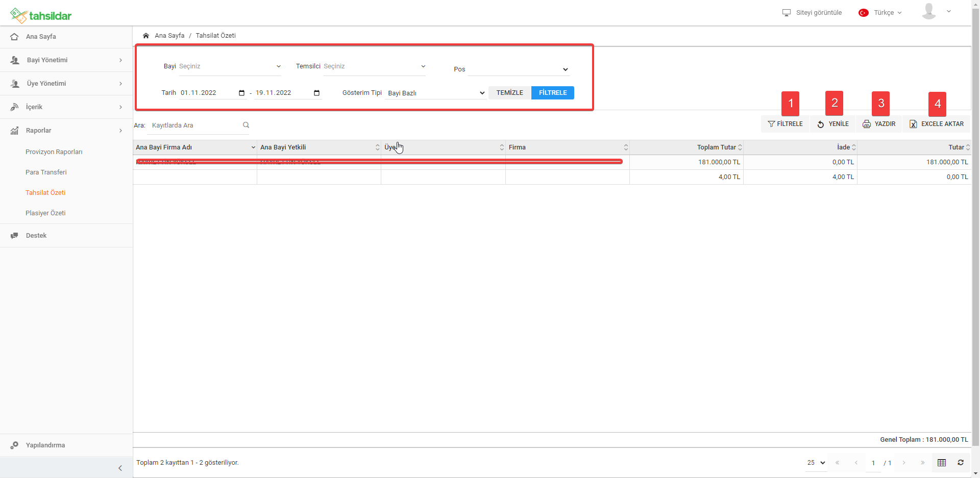Image resolution: width=980 pixels, height=478 pixels.
Task: Click the İçerik feed icon
Action: (x=14, y=107)
